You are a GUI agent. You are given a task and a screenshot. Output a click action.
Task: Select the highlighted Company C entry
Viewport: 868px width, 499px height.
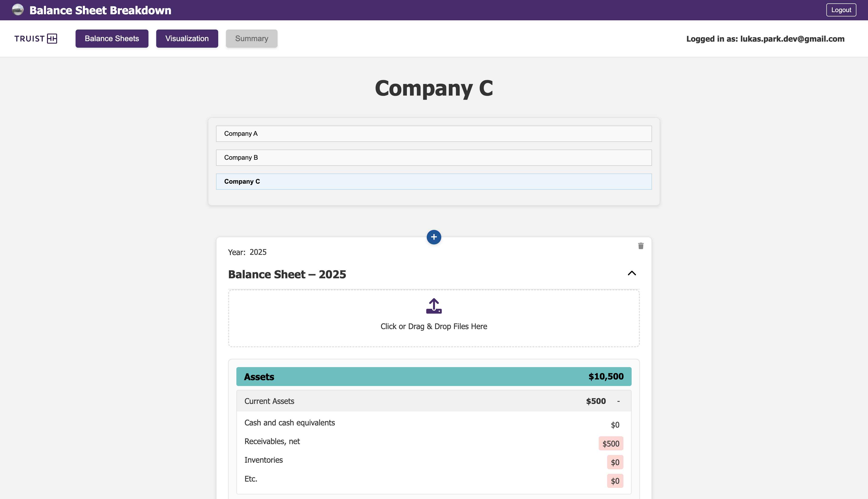pos(434,182)
